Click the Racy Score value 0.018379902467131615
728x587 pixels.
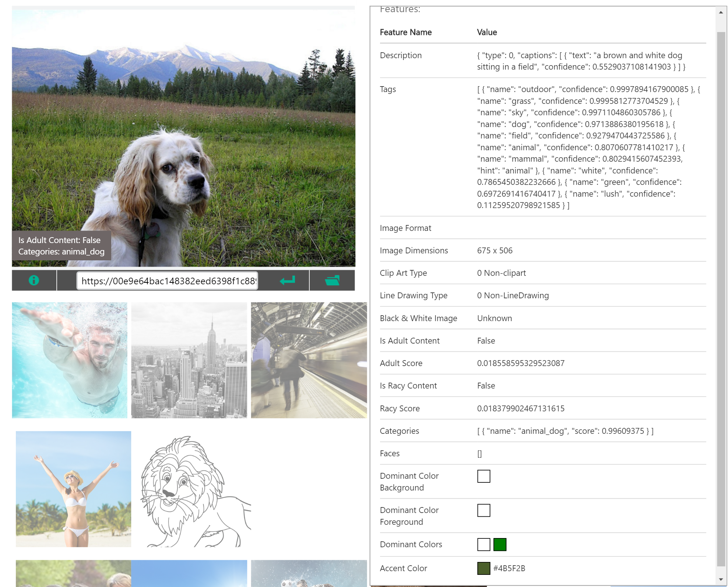pyautogui.click(x=521, y=408)
